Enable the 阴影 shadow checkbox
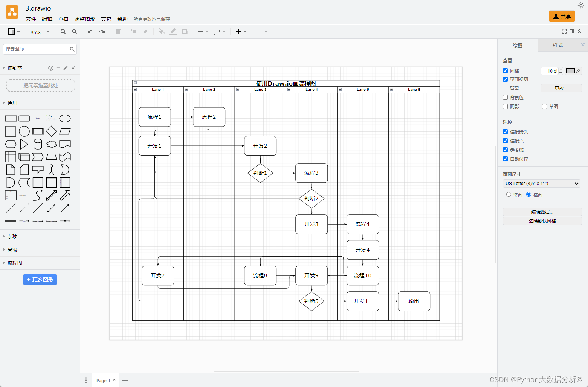The width and height of the screenshot is (588, 387). click(x=506, y=107)
